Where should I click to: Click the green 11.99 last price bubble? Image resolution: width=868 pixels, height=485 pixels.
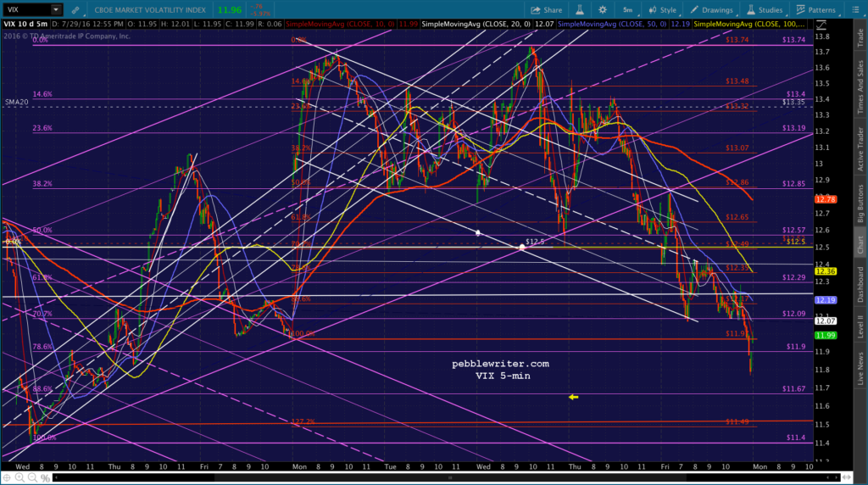826,336
